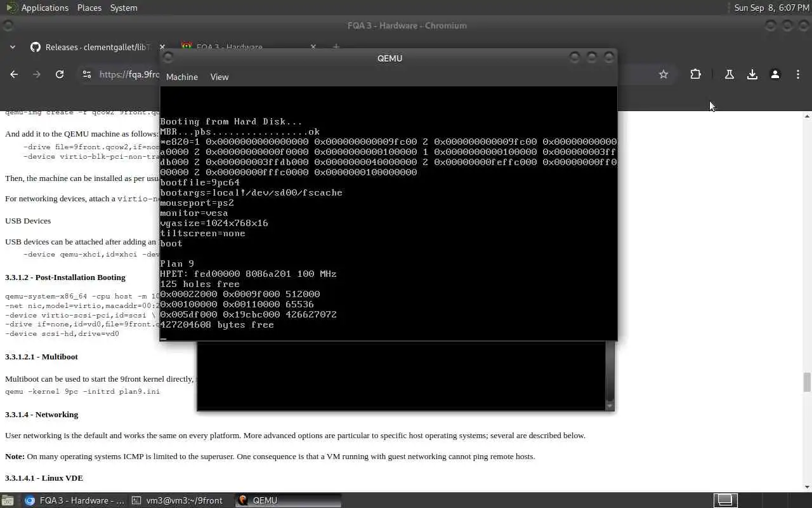Screen dimensions: 812x508
Task: Bookmark this page with the star icon
Action: (x=664, y=74)
